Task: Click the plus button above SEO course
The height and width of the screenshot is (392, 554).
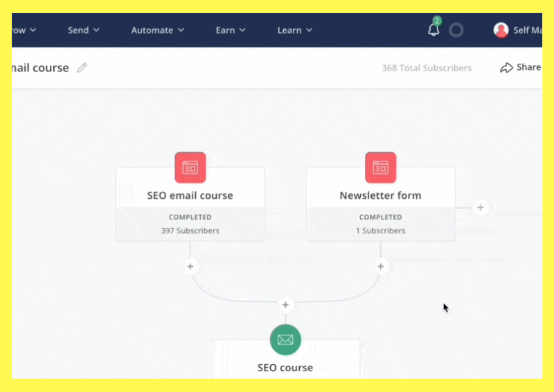Action: click(285, 305)
